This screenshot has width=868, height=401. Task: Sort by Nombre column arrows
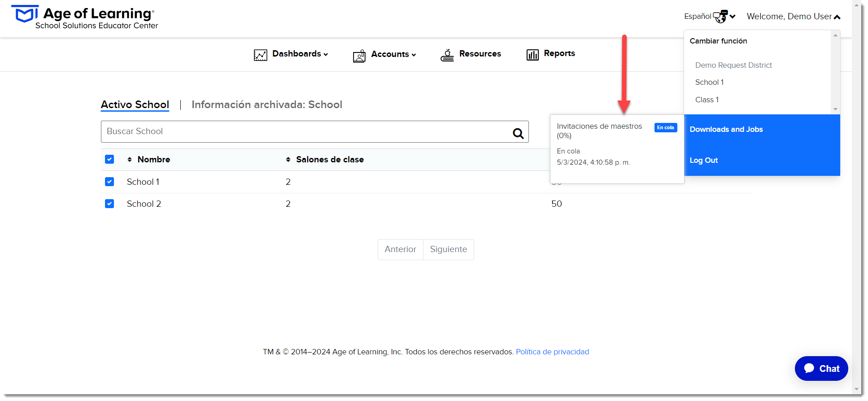[x=130, y=160]
